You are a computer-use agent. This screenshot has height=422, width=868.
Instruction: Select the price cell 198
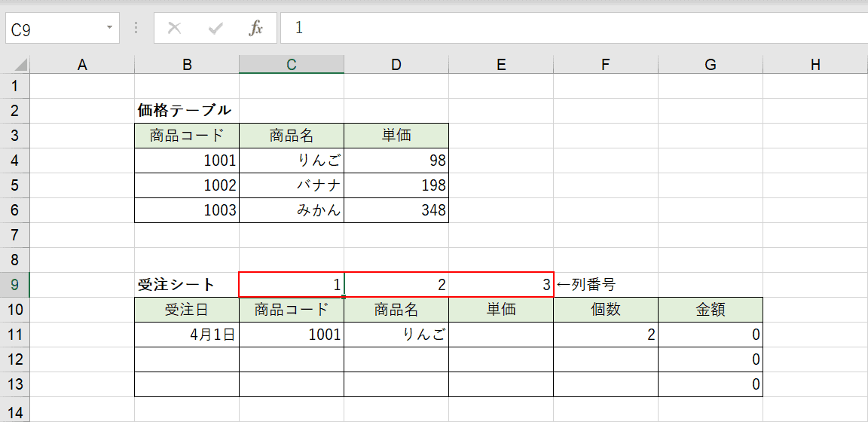point(396,185)
